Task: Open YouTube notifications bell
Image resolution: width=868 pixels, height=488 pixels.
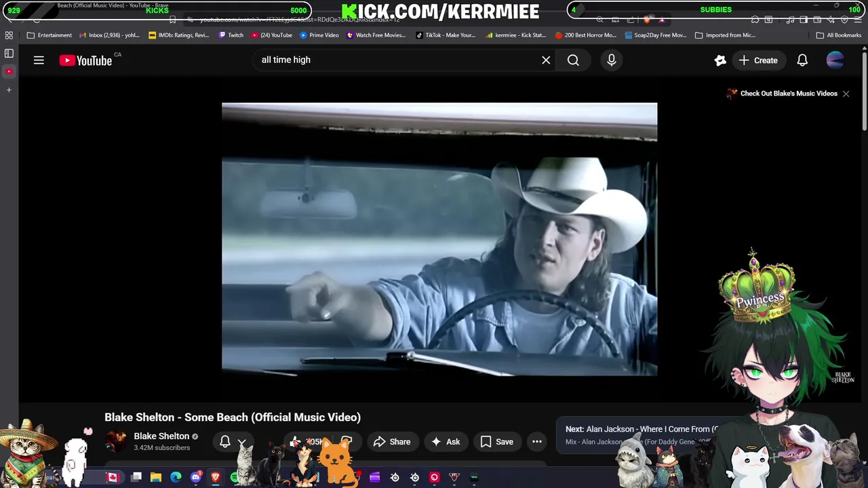Action: coord(802,60)
